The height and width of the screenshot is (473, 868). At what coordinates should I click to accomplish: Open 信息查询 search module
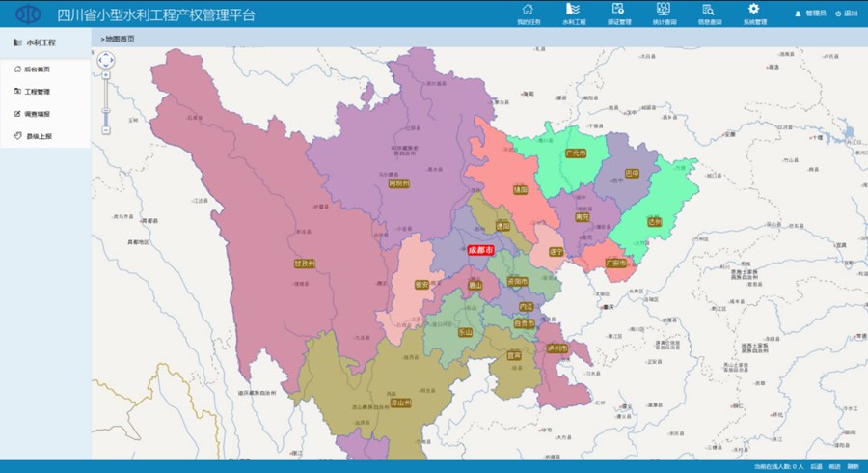pos(709,13)
